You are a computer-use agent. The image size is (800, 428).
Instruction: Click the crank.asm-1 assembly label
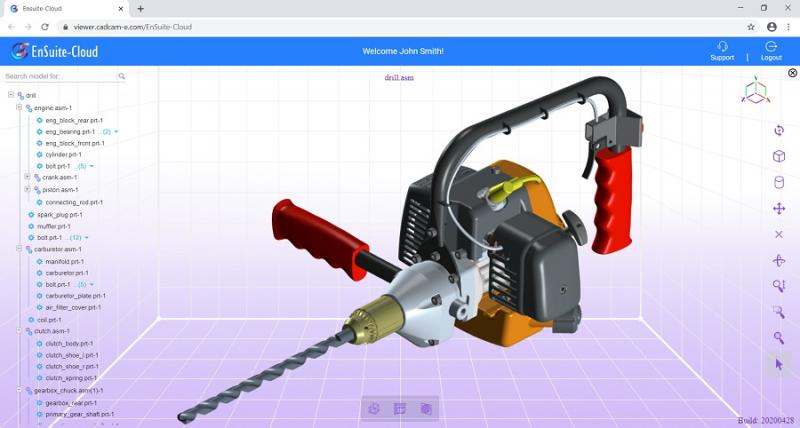coord(60,178)
